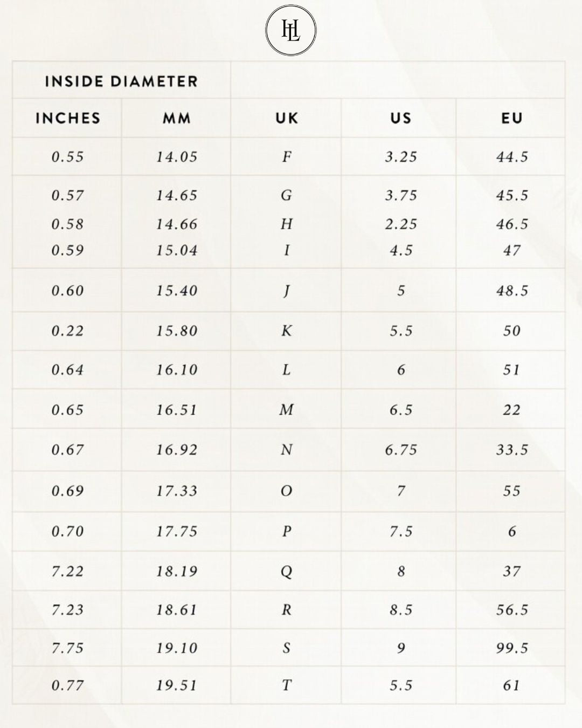
Task: Click the INSIDE DIAMETER heading
Action: coord(121,81)
